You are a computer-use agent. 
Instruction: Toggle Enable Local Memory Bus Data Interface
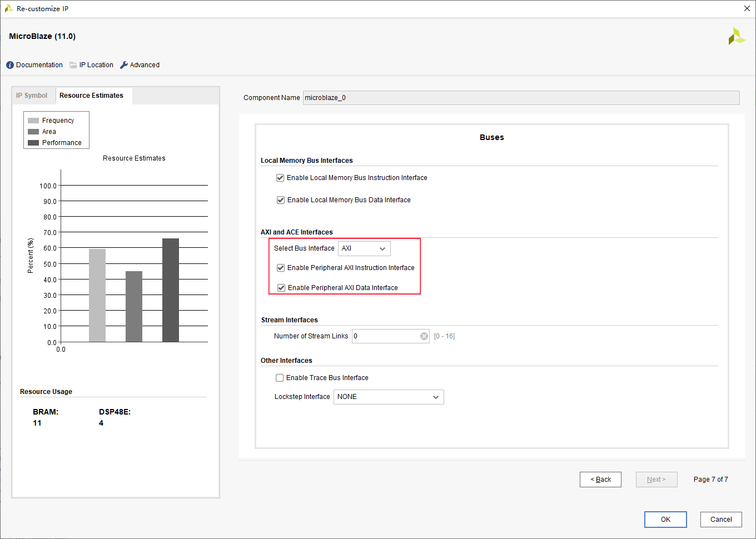[281, 200]
